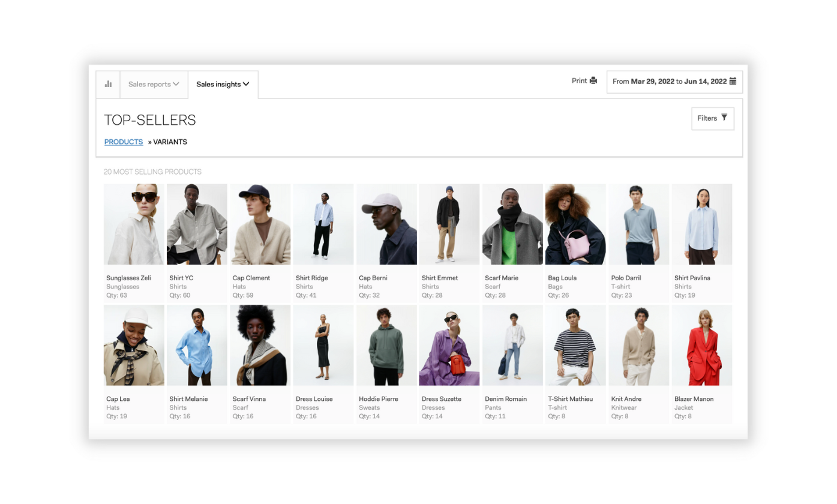Image resolution: width=837 pixels, height=504 pixels.
Task: Click the 'Shirt Ridge' product name
Action: (311, 278)
